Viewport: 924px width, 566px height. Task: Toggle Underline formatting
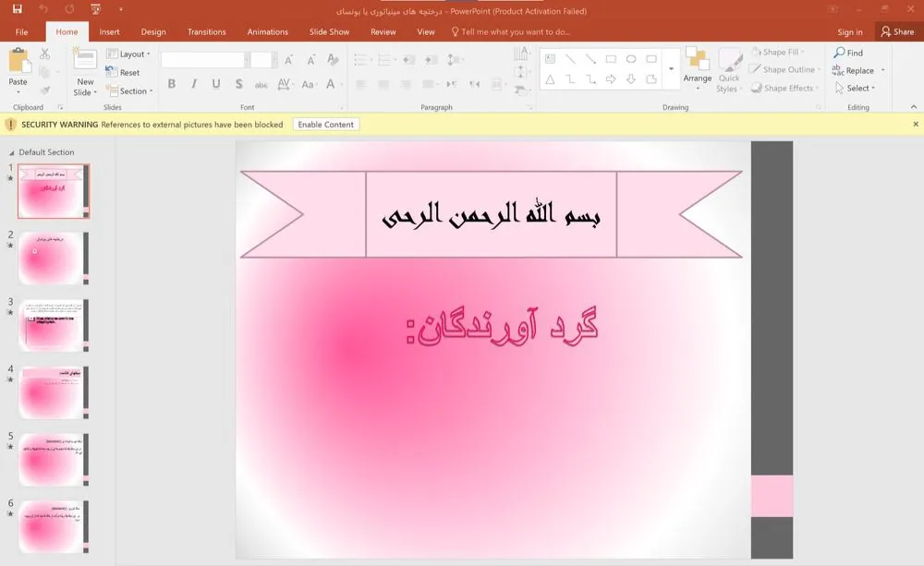pos(216,84)
